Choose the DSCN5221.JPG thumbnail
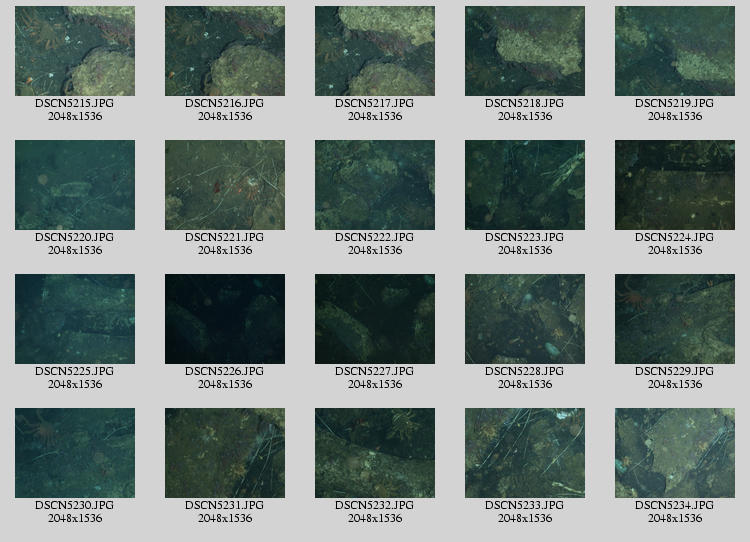Screen dimensions: 750x542 coord(225,185)
